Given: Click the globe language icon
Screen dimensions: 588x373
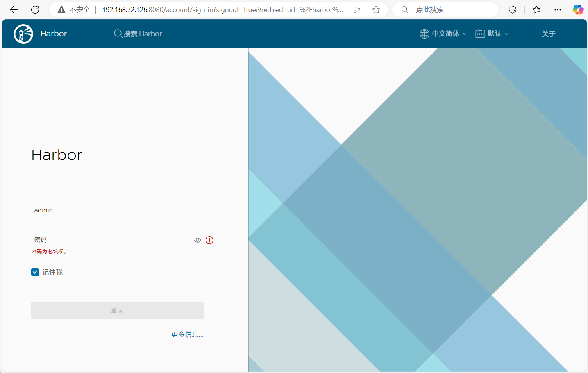Looking at the screenshot, I should coord(424,34).
